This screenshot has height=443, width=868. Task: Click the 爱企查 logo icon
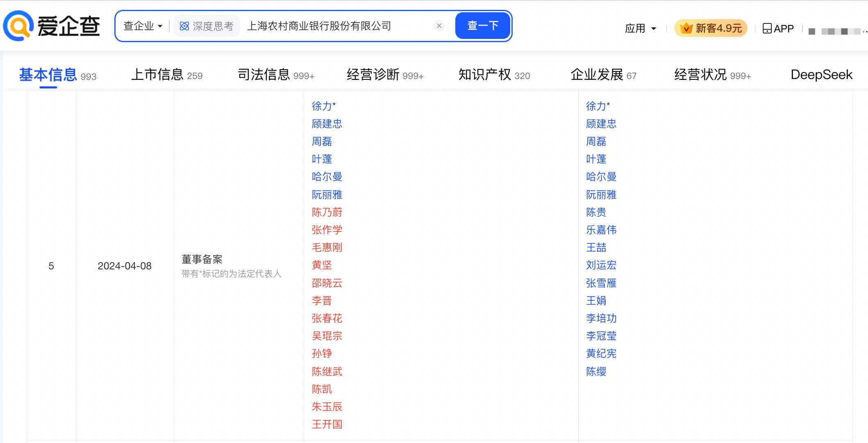[18, 25]
